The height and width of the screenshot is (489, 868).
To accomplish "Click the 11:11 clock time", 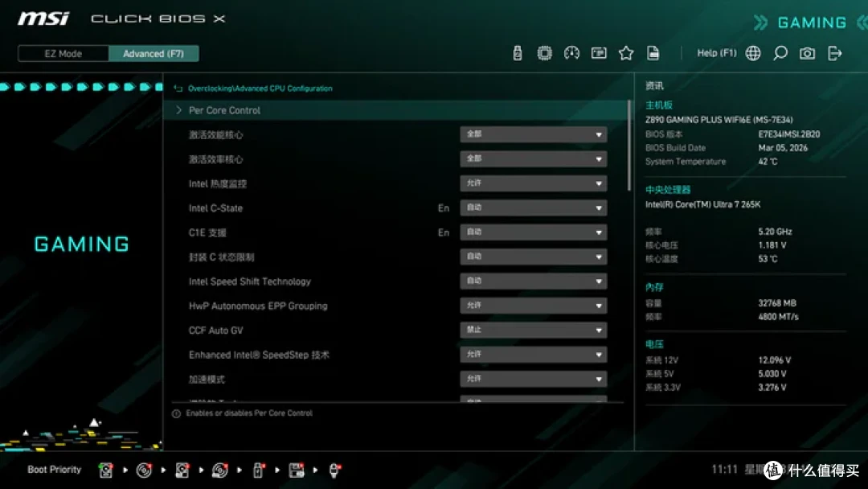I will tap(725, 470).
